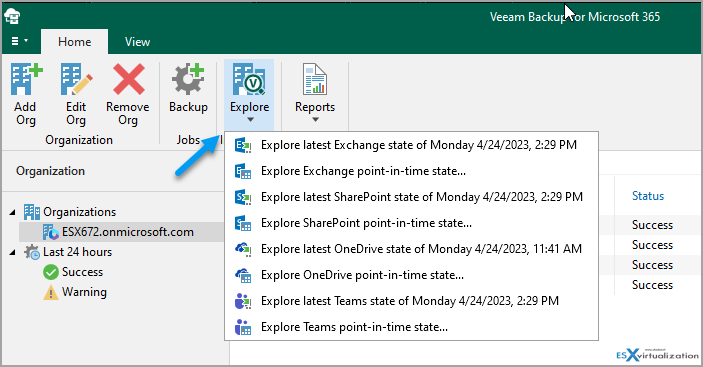The width and height of the screenshot is (703, 367).
Task: Select Last 24 hours tree item
Action: tap(78, 252)
